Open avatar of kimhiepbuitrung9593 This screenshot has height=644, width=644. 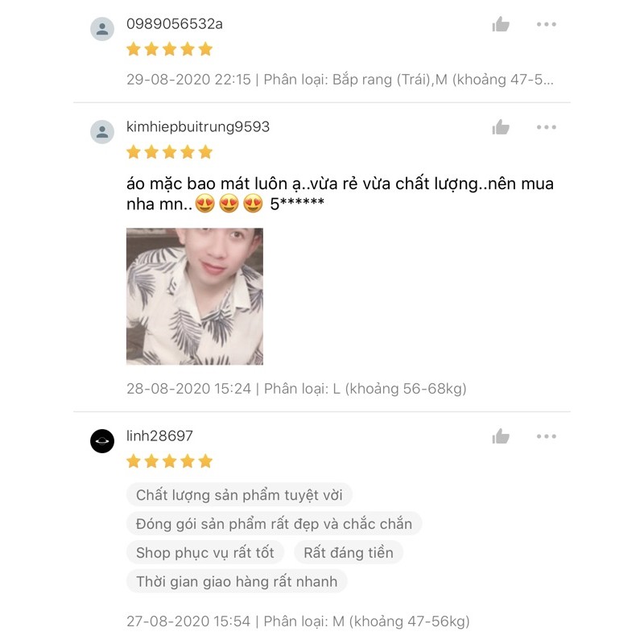(102, 132)
